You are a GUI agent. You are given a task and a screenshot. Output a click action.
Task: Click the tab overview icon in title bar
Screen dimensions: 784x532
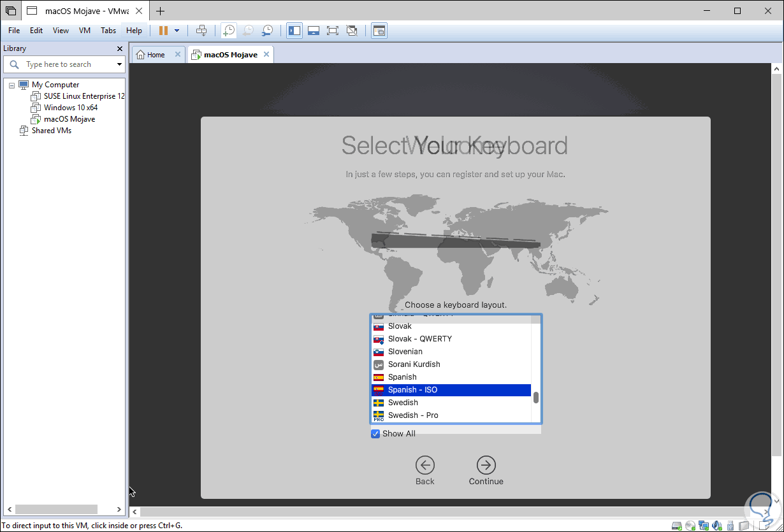[11, 11]
